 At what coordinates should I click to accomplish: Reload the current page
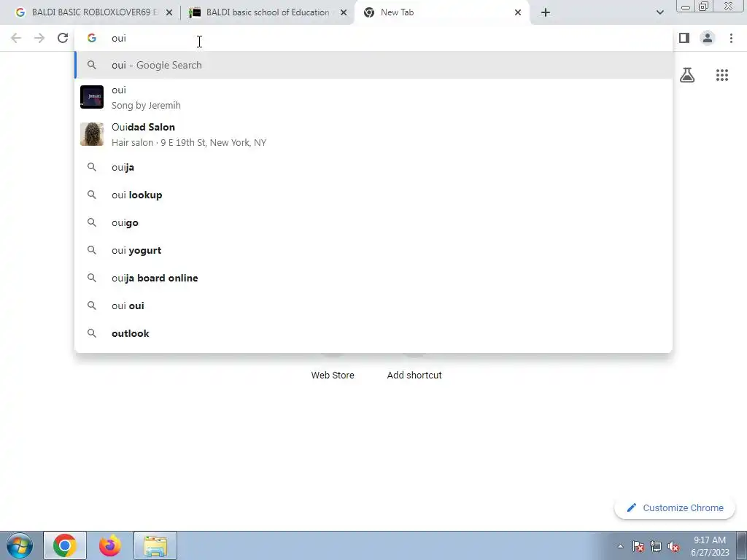click(63, 38)
